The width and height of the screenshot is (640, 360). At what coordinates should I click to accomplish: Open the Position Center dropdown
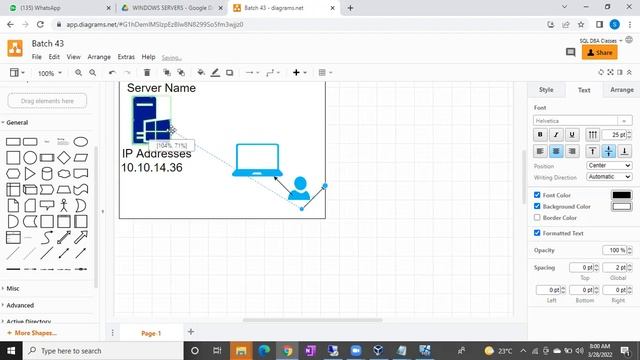[609, 165]
